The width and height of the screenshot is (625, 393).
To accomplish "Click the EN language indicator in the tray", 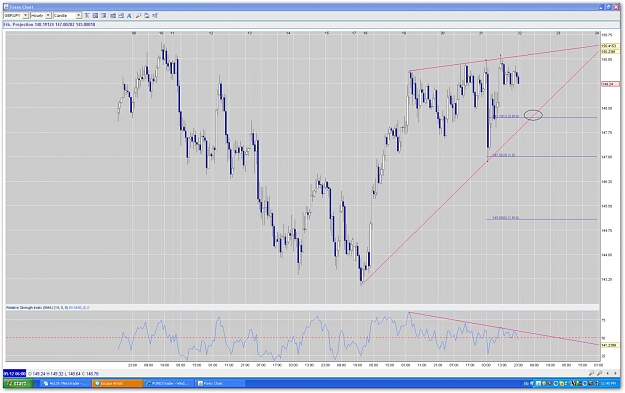I will [526, 383].
